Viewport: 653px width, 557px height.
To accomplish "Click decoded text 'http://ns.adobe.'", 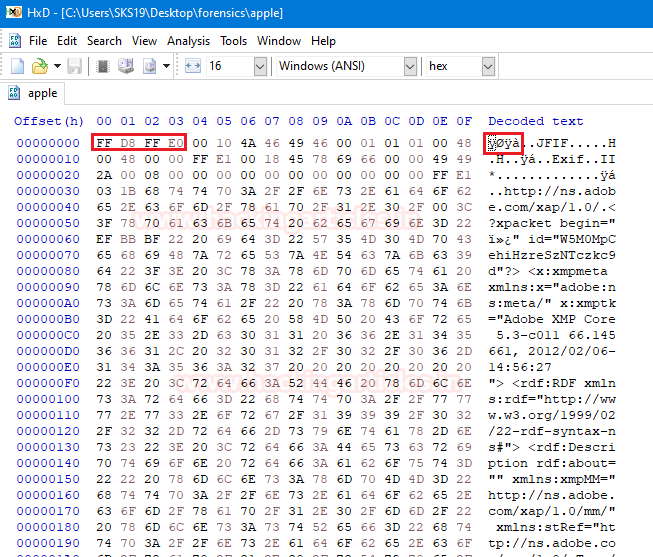I will click(552, 495).
